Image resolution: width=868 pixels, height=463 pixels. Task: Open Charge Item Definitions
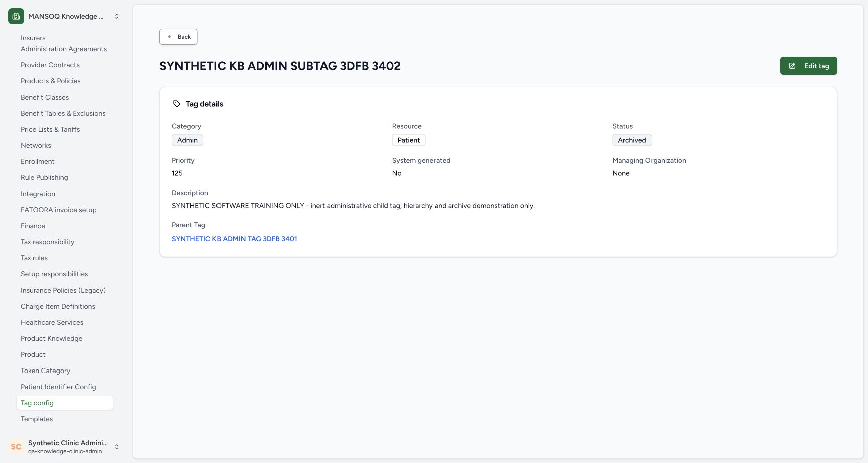[x=58, y=306]
